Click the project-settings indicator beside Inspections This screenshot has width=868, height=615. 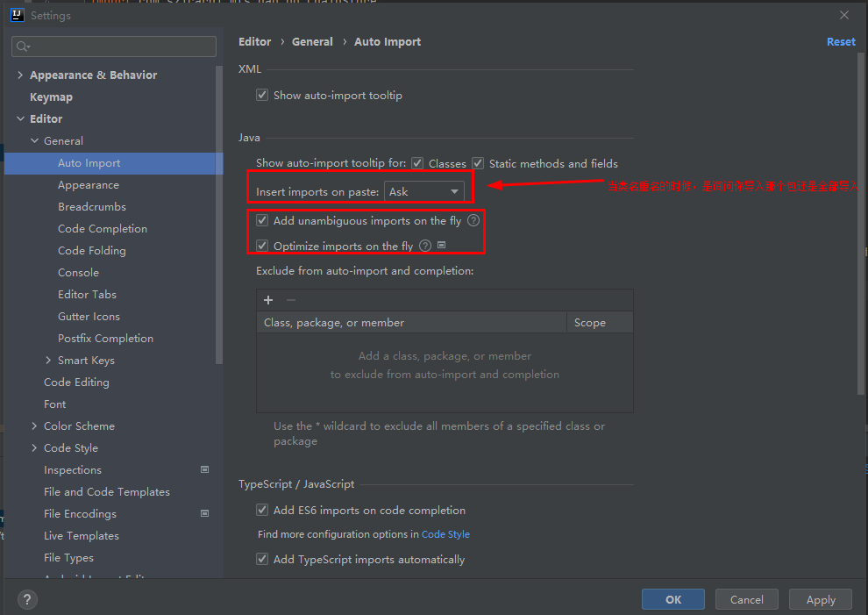click(x=204, y=469)
